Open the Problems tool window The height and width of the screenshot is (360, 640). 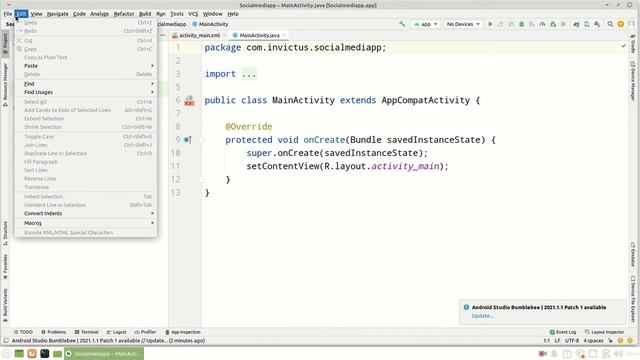click(x=53, y=332)
